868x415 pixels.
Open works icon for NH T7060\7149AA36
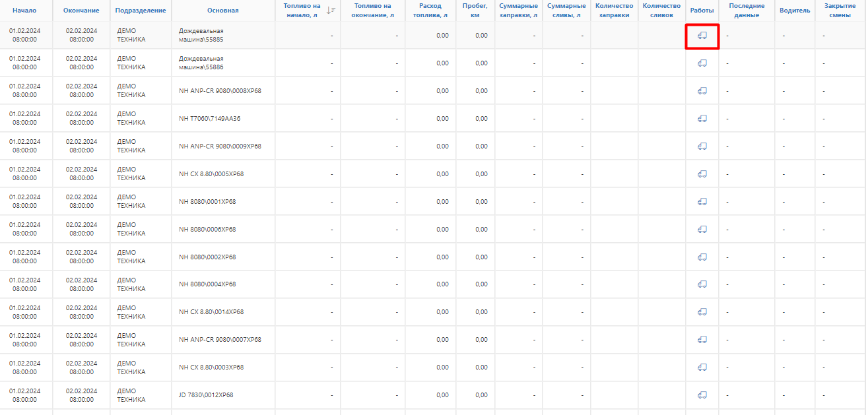pyautogui.click(x=702, y=119)
